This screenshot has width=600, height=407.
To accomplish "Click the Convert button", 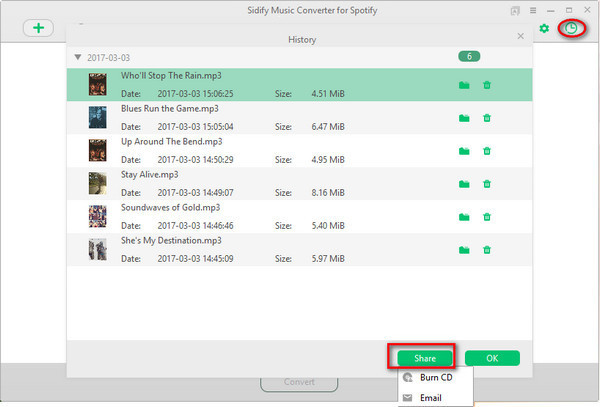I will (299, 383).
